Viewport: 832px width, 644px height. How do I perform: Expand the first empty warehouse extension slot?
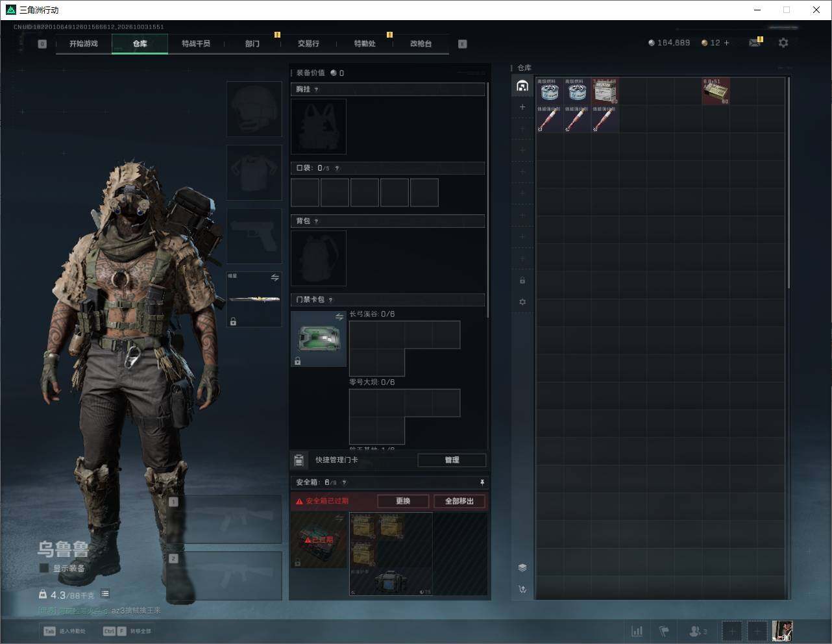click(522, 106)
